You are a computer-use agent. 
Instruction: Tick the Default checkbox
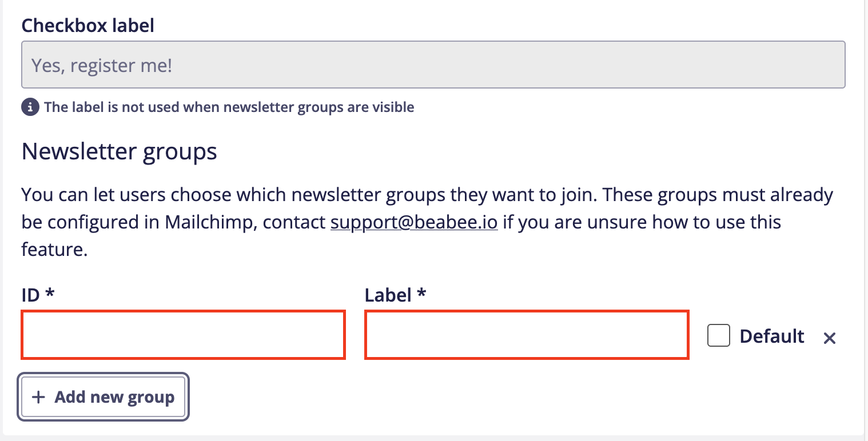[718, 336]
